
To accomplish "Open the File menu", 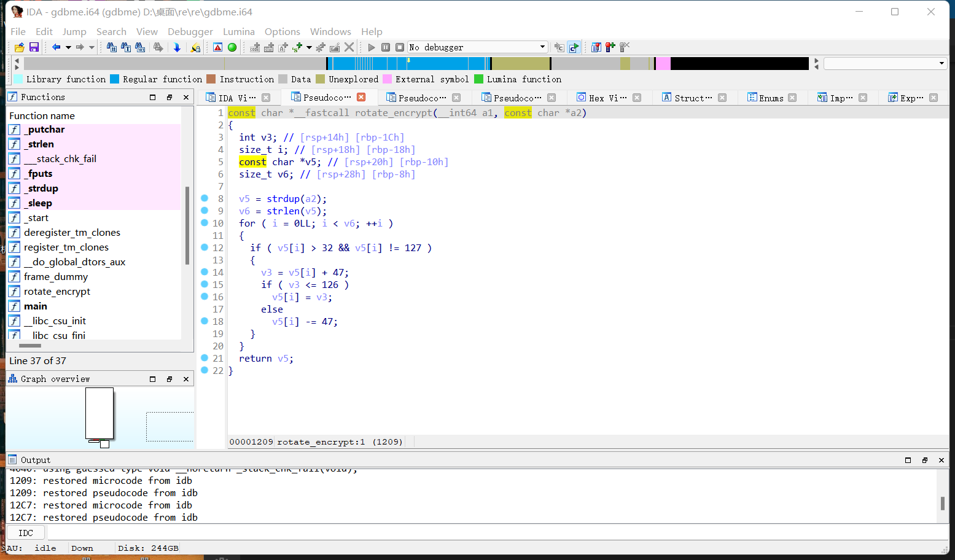I will [18, 31].
